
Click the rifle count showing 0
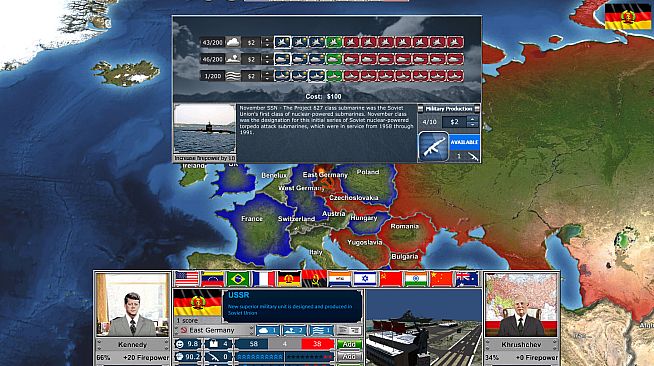tap(219, 357)
